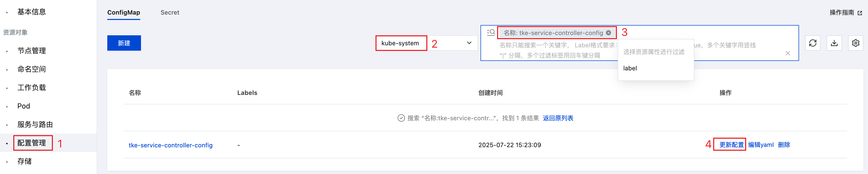868x174 pixels.
Task: Go to 节点管理 in sidebar
Action: (32, 51)
